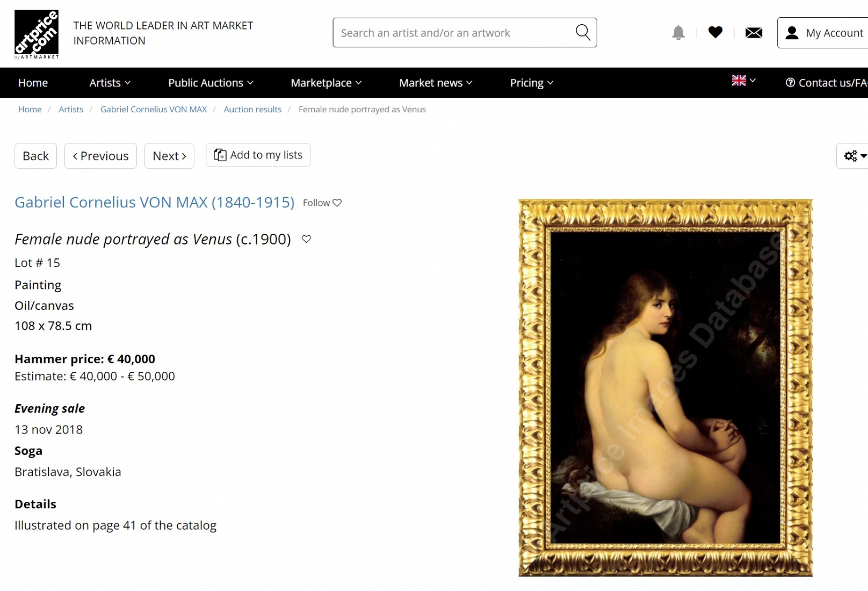This screenshot has width=868, height=591.
Task: Open the Pricing menu
Action: [531, 83]
